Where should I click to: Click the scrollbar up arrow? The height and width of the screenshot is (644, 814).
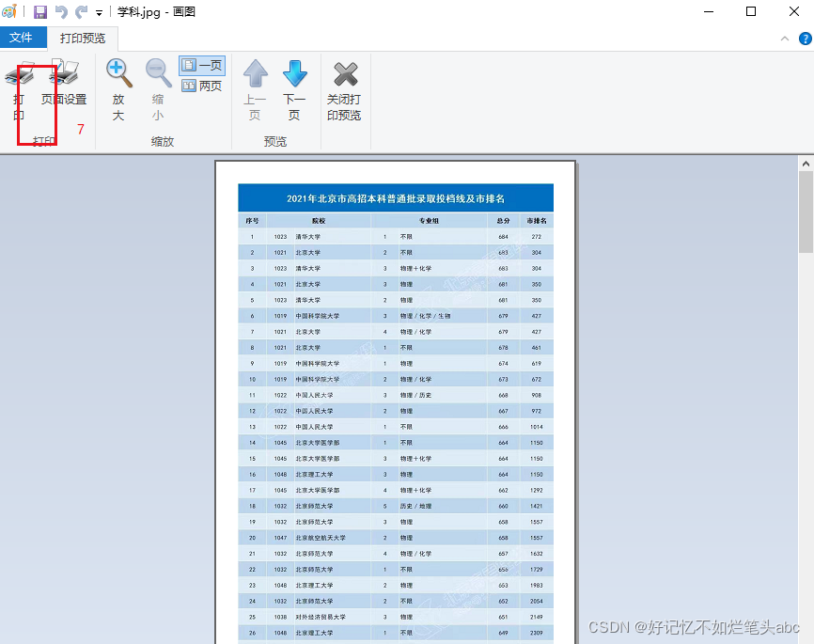click(806, 165)
